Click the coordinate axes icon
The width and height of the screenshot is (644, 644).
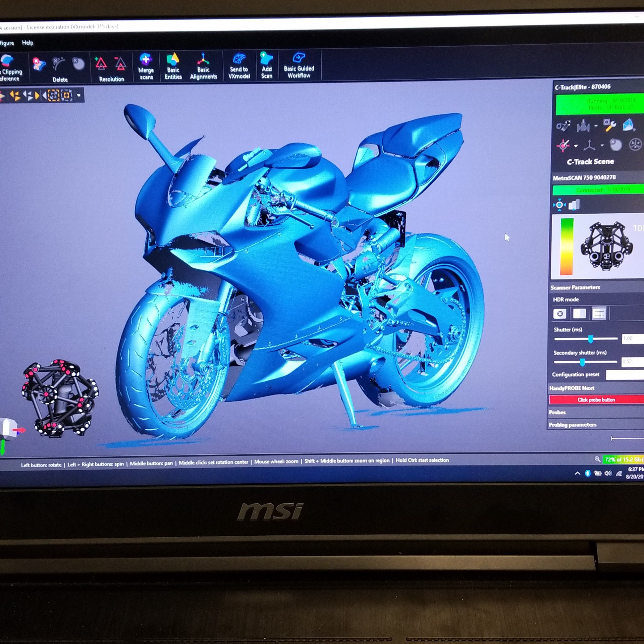pos(589,145)
